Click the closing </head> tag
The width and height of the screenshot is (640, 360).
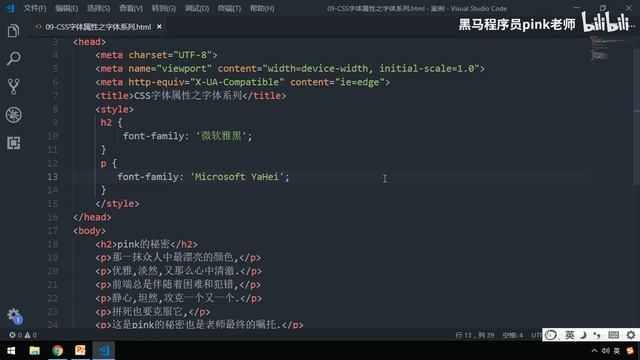tap(92, 217)
